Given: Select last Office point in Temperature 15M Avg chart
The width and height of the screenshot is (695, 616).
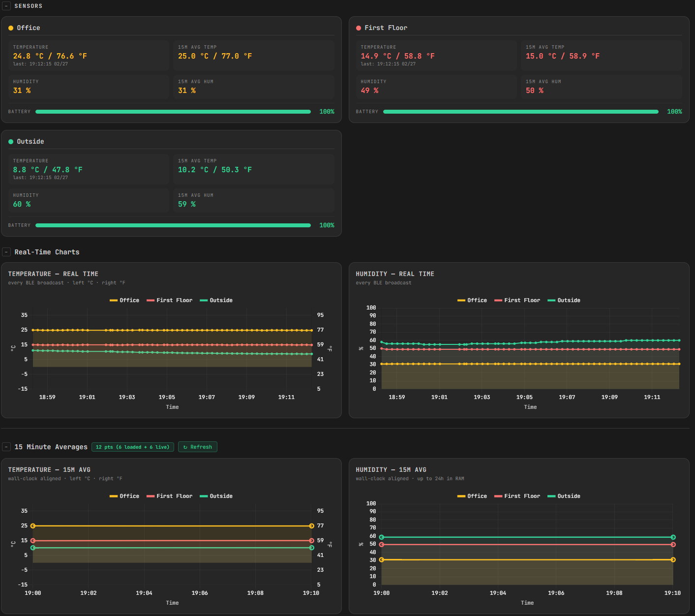Looking at the screenshot, I should [x=311, y=526].
